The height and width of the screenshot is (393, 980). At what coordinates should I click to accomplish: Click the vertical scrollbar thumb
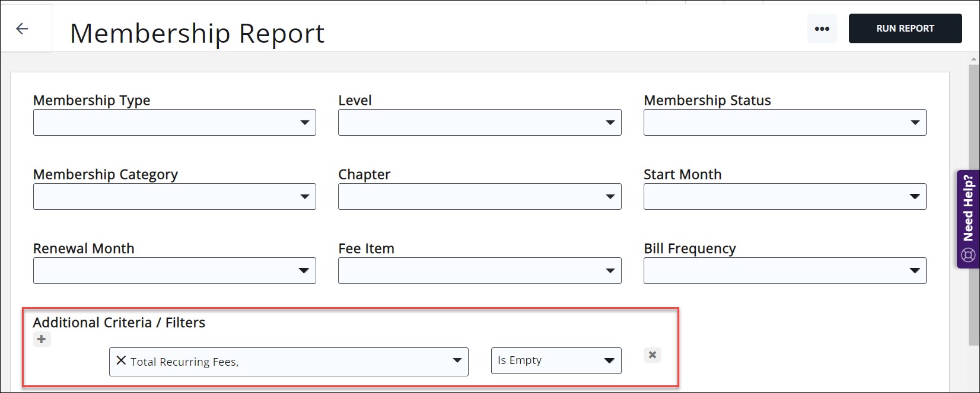click(973, 202)
